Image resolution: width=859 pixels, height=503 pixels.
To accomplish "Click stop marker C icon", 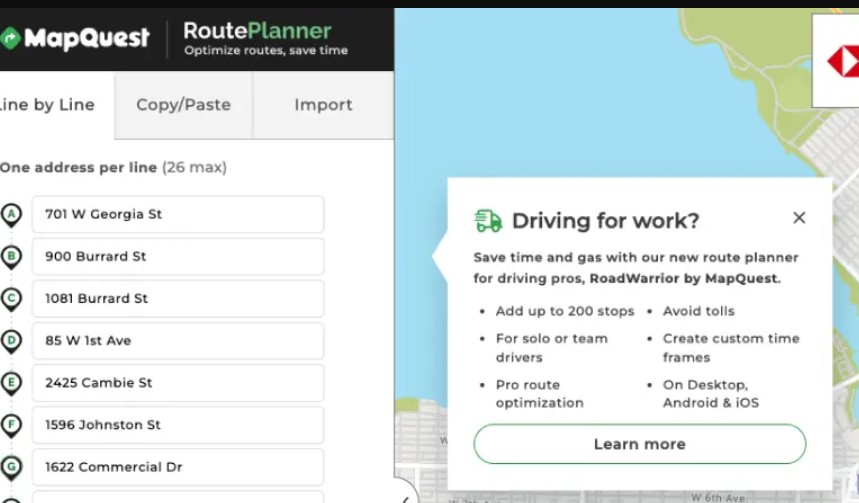I will click(x=11, y=299).
